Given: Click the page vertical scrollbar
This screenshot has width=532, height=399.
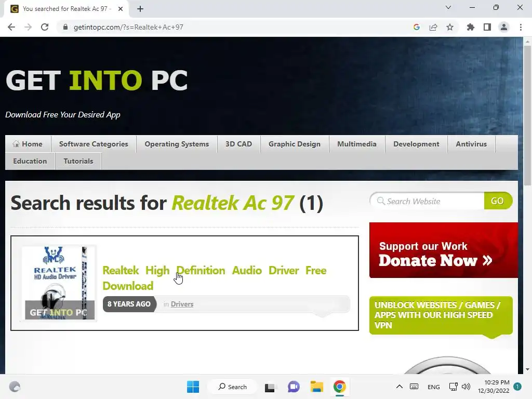Looking at the screenshot, I should coord(527,115).
